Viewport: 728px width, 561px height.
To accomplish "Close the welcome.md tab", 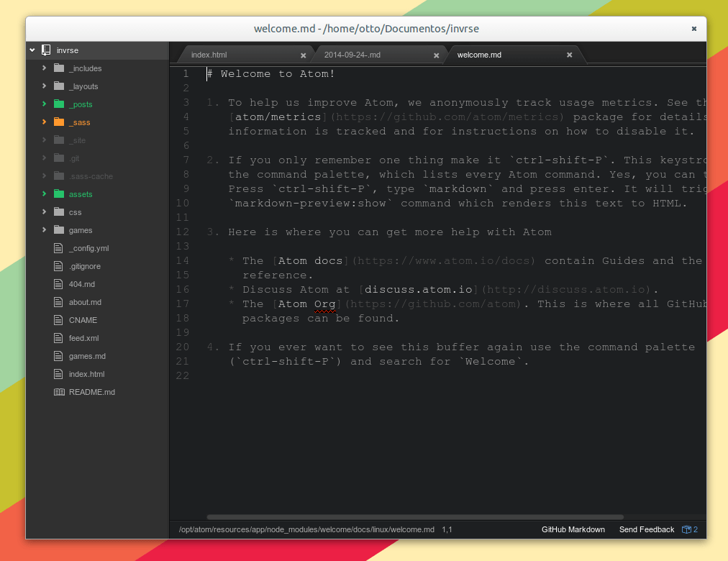I will (x=569, y=55).
